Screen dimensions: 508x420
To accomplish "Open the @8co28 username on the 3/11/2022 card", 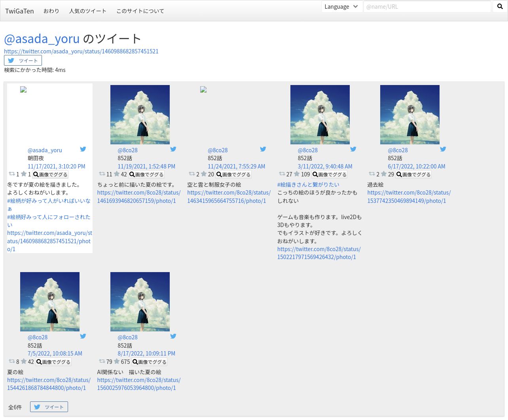I will (308, 150).
